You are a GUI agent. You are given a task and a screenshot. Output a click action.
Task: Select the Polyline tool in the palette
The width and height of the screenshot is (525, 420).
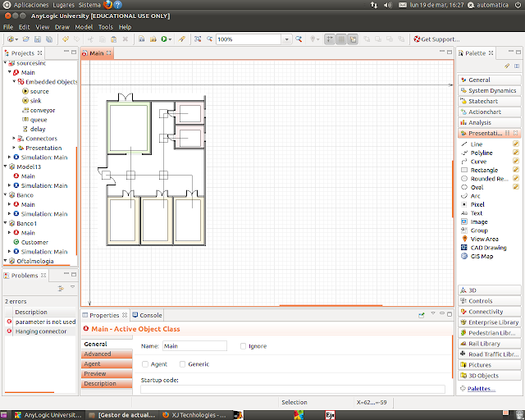(x=482, y=153)
